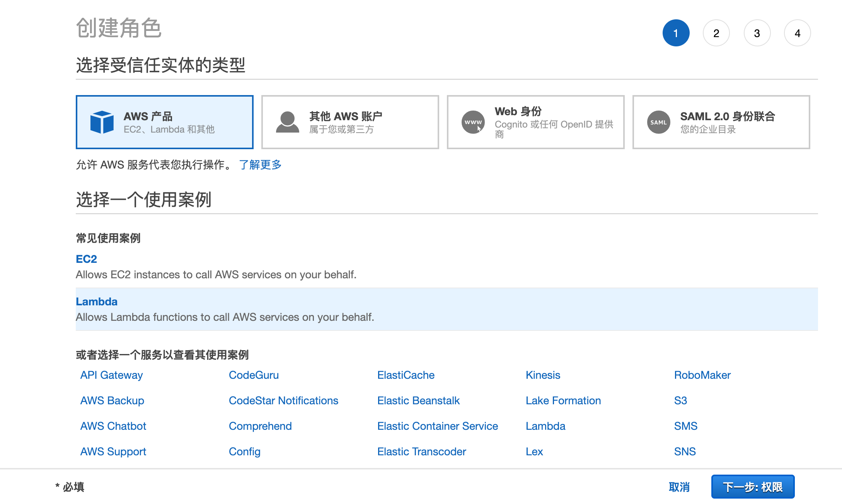Click the person silhouette account icon
Image resolution: width=842 pixels, height=504 pixels.
[x=287, y=122]
